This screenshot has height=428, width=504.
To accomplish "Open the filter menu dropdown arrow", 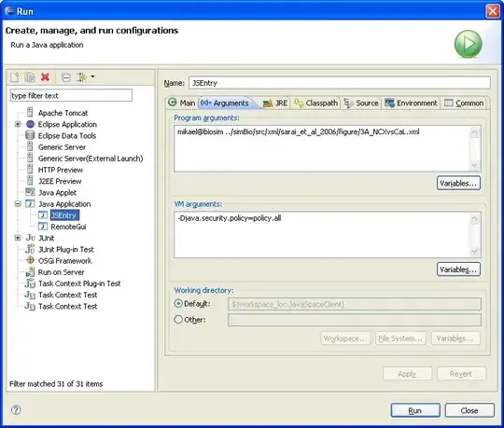I will pos(92,76).
